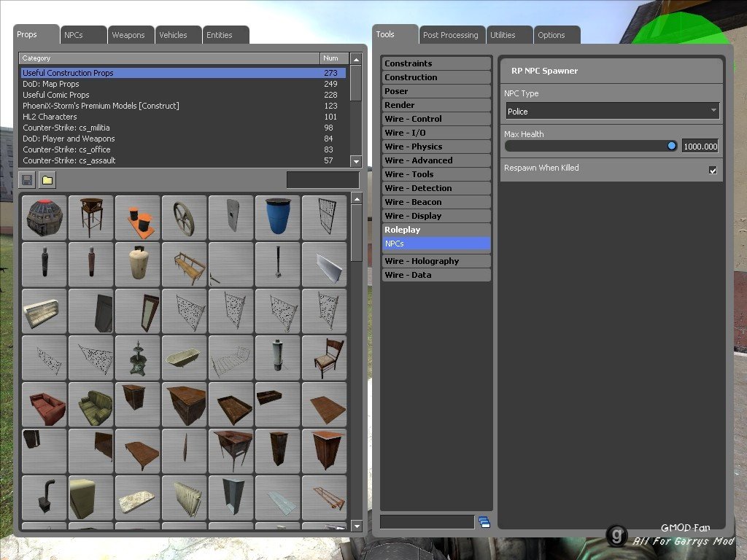Spawn the combine dome bunker prop
The image size is (747, 560).
click(44, 217)
